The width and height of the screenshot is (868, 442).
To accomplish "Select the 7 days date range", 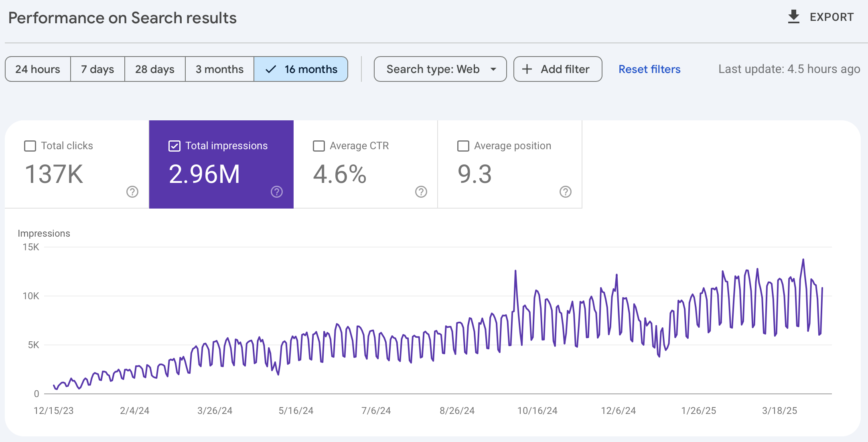I will point(97,69).
